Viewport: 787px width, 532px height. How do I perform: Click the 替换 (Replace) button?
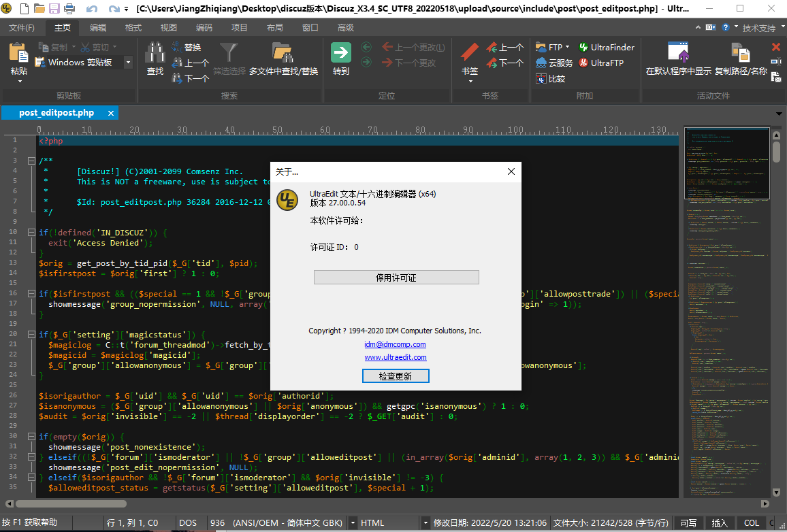click(187, 47)
